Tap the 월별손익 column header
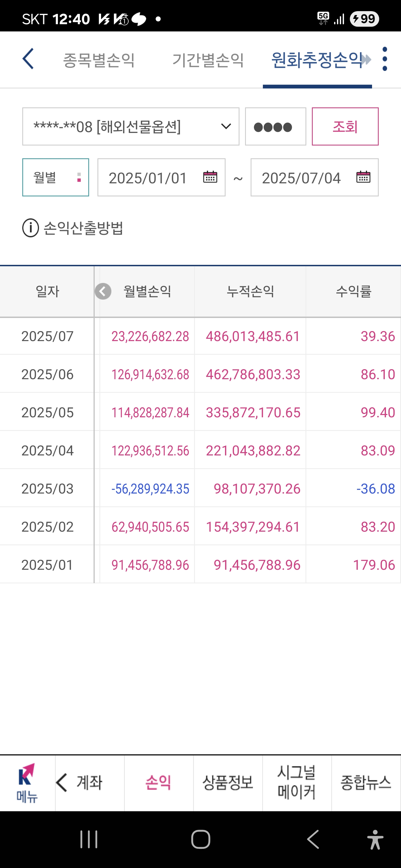The image size is (401, 868). [x=147, y=292]
